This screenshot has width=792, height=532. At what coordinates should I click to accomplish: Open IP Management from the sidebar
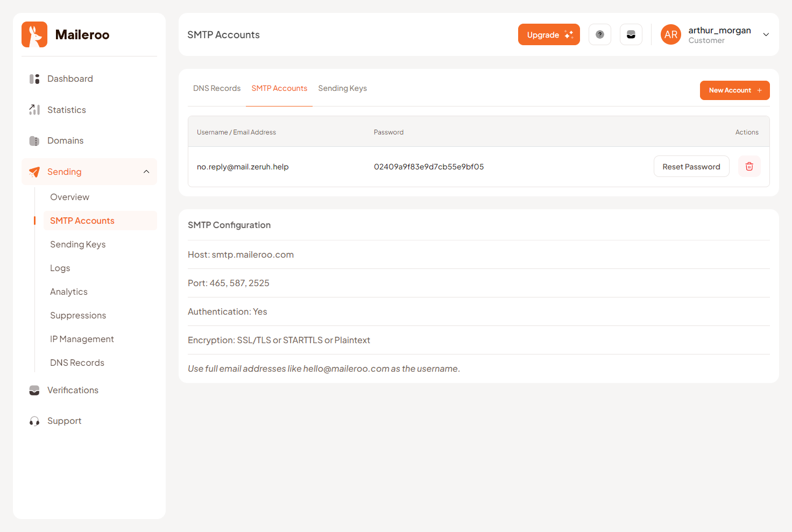pos(82,339)
